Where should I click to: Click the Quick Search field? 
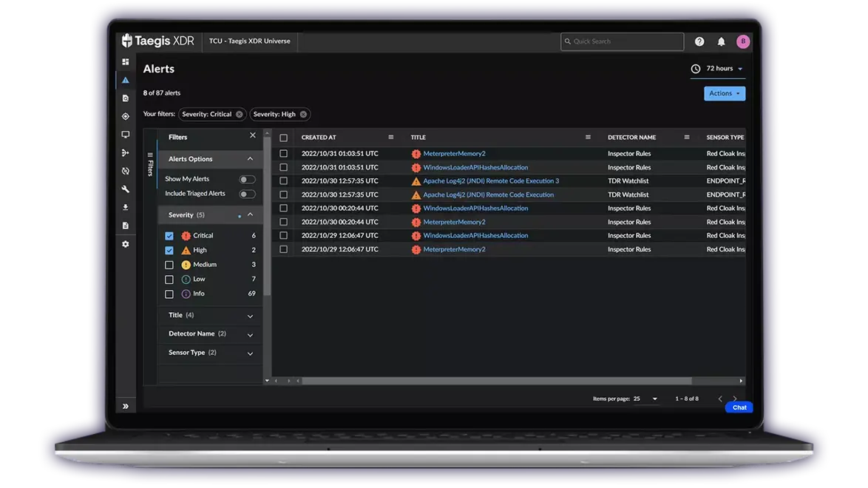pyautogui.click(x=623, y=41)
